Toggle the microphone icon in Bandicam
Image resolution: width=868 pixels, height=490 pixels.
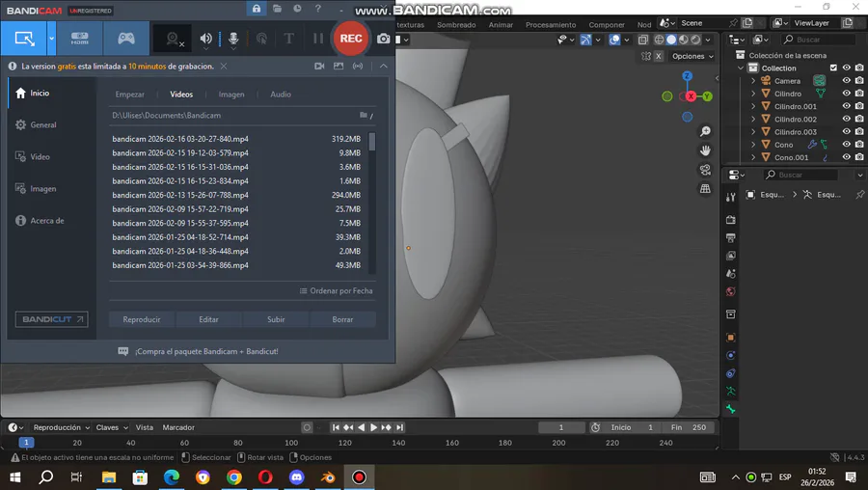click(x=233, y=39)
